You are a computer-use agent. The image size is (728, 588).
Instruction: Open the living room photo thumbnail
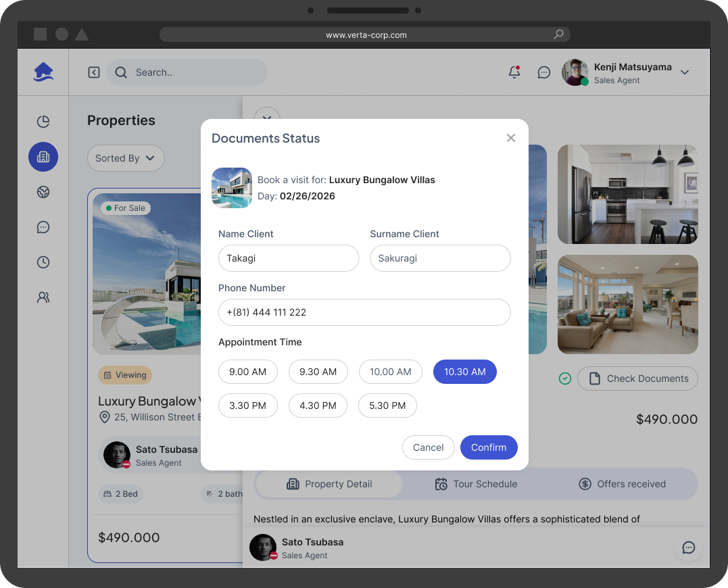[x=628, y=304]
